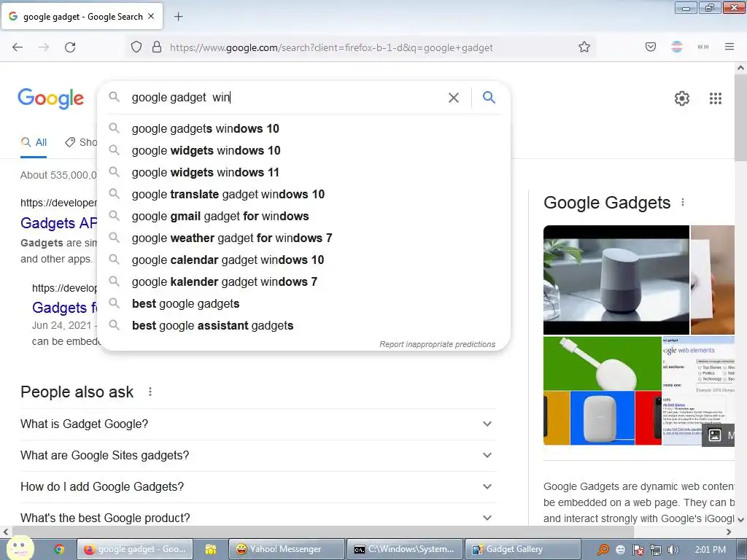Open Google settings gear
This screenshot has width=747, height=560.
(682, 98)
